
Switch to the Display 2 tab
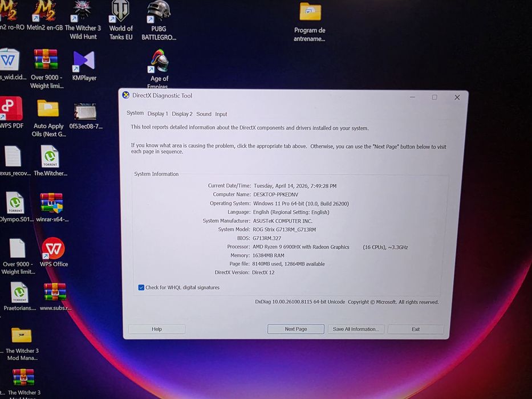click(x=182, y=114)
